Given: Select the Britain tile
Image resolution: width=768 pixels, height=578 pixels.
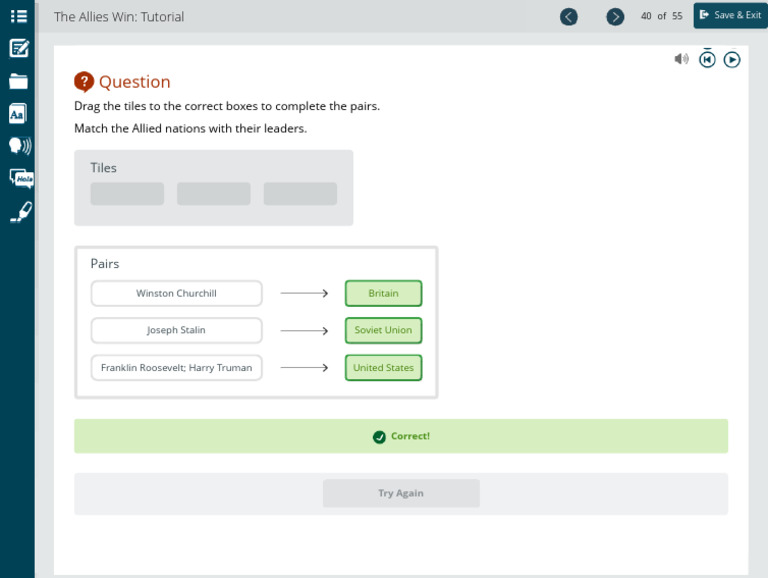Looking at the screenshot, I should [384, 293].
